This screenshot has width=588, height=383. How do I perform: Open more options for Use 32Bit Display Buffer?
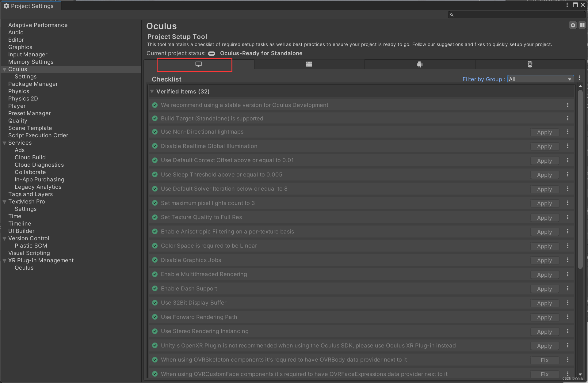point(568,302)
